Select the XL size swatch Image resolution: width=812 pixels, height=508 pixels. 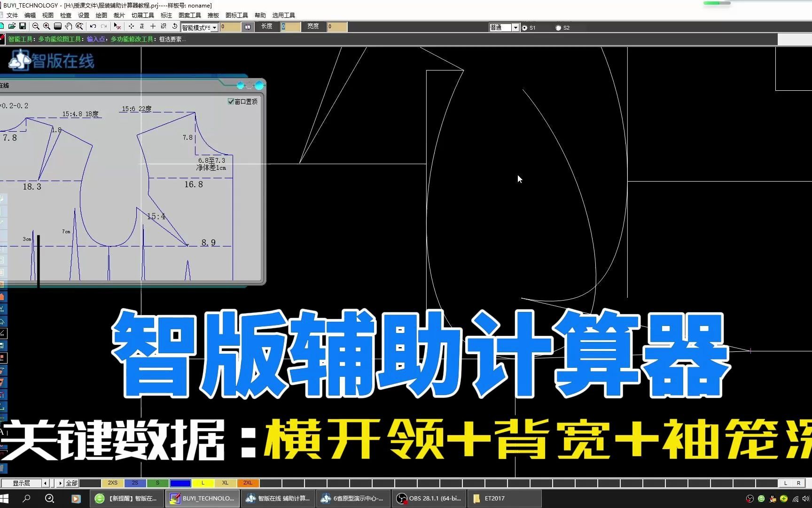226,483
